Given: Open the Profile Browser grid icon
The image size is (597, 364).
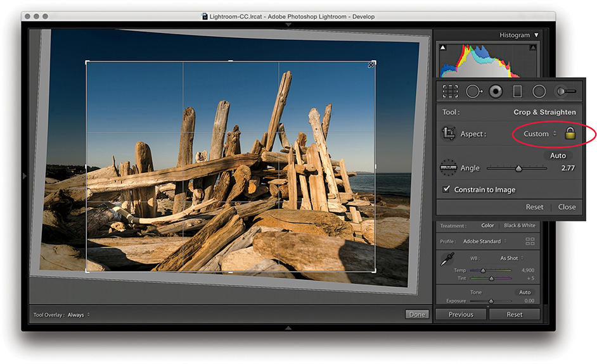Looking at the screenshot, I should (x=530, y=241).
